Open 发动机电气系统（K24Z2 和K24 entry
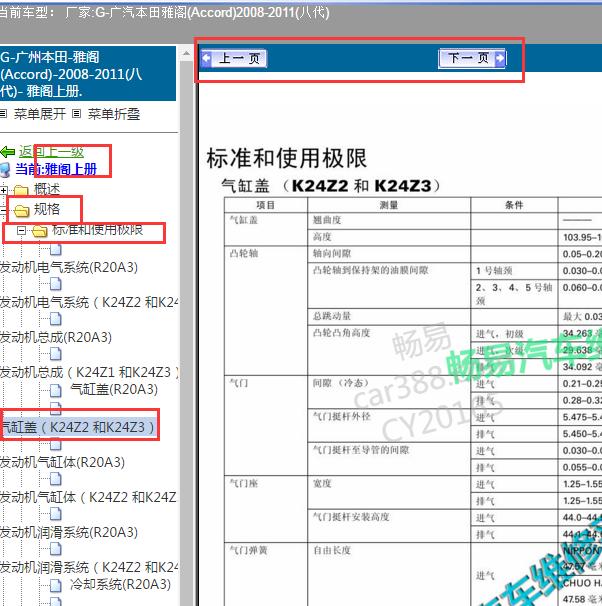 (89, 302)
